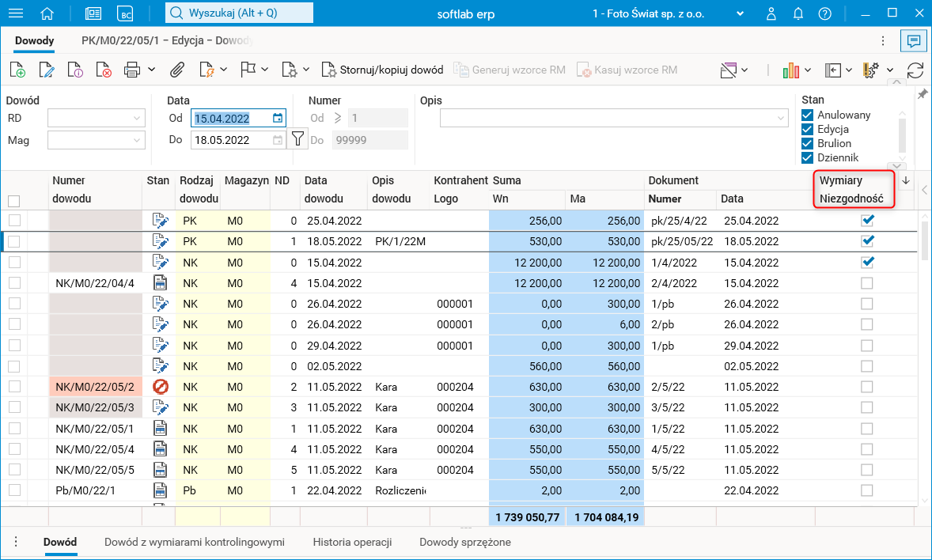Open the Opis combo box dropdown
This screenshot has height=560, width=932.
779,119
